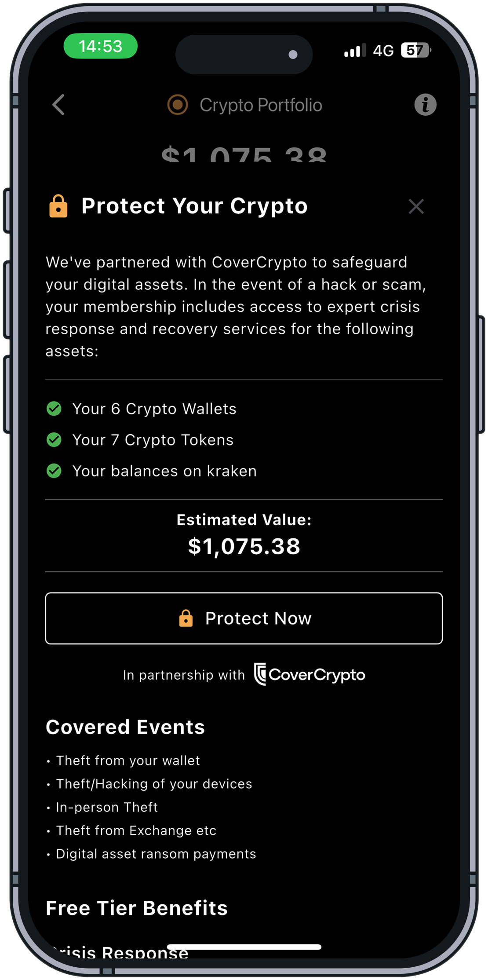The image size is (488, 980).
Task: Select the Your 6 Crypto Wallets row
Action: click(x=154, y=409)
